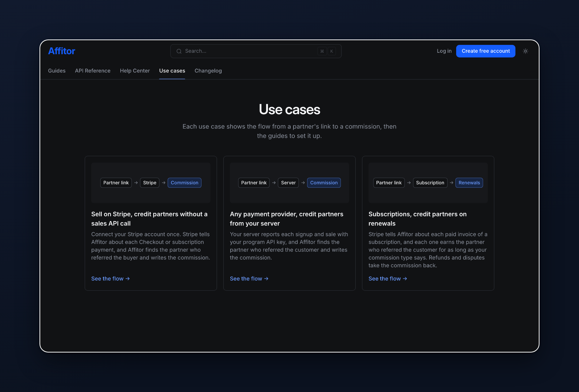Click the Use cases page title
579x392 pixels.
289,109
